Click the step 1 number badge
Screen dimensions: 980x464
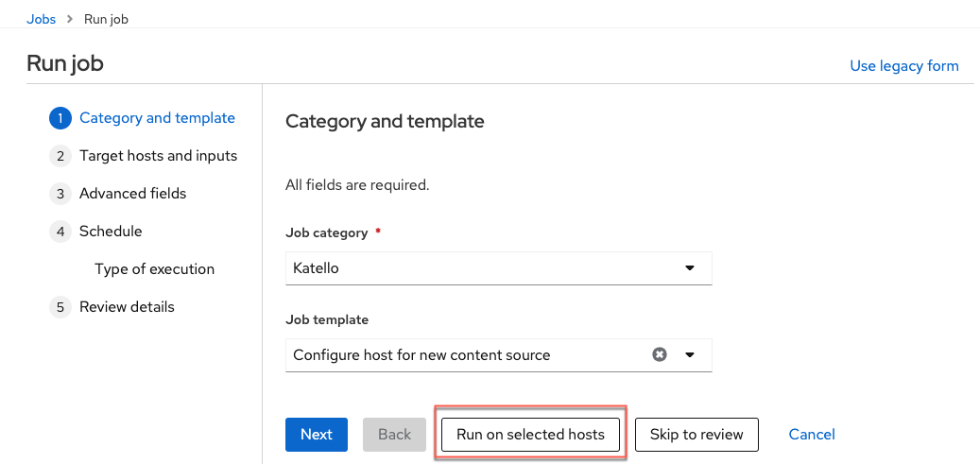[x=60, y=118]
